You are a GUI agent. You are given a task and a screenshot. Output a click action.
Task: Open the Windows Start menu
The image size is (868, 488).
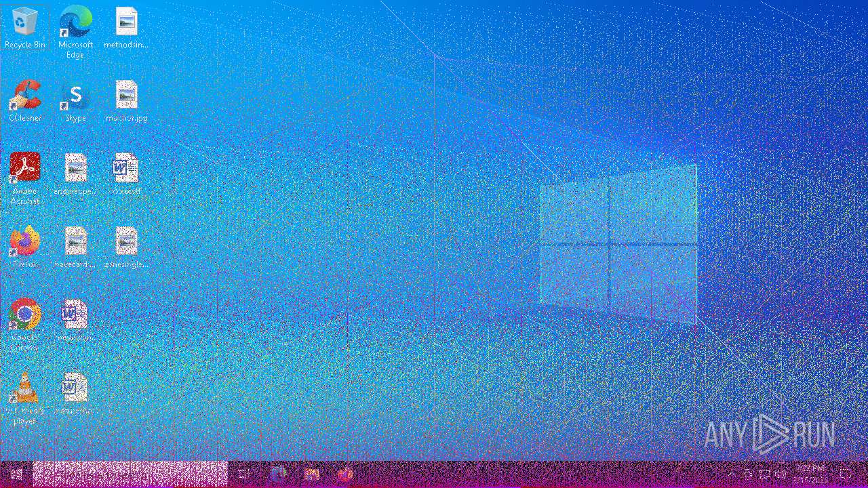tap(16, 474)
